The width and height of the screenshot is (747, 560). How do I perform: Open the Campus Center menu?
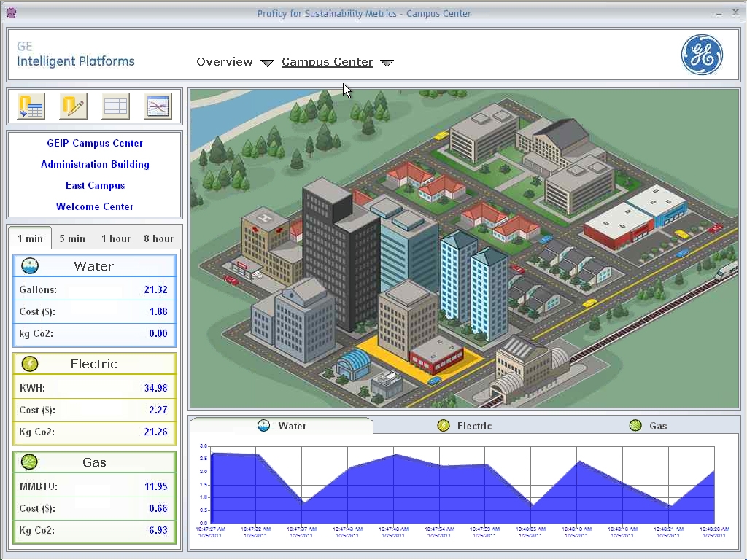pos(328,62)
